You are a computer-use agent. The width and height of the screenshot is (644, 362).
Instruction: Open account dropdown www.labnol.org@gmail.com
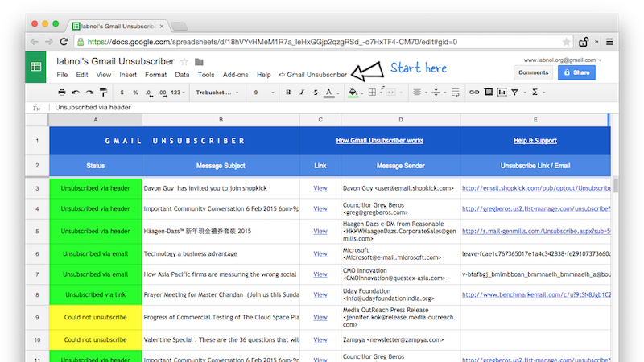563,60
